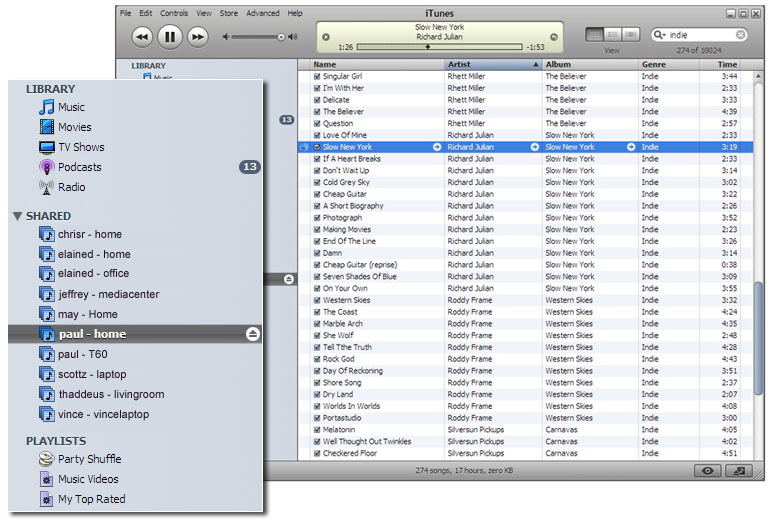
Task: Adjust the volume slider knob
Action: tap(281, 37)
